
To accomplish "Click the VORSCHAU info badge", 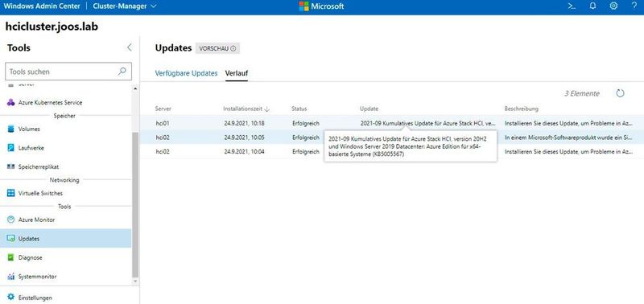I will click(217, 48).
